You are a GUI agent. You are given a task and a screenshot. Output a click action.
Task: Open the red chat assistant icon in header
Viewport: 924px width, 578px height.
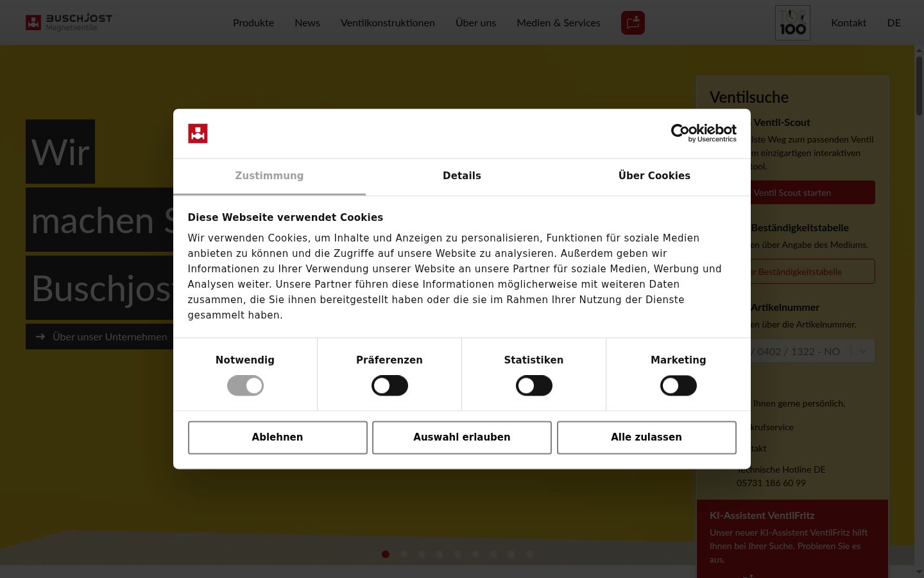click(633, 22)
